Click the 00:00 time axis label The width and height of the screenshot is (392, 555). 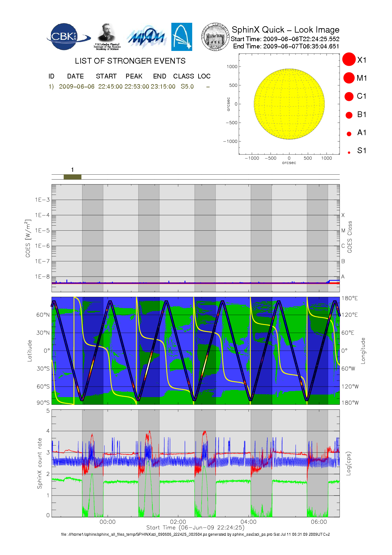(x=107, y=522)
